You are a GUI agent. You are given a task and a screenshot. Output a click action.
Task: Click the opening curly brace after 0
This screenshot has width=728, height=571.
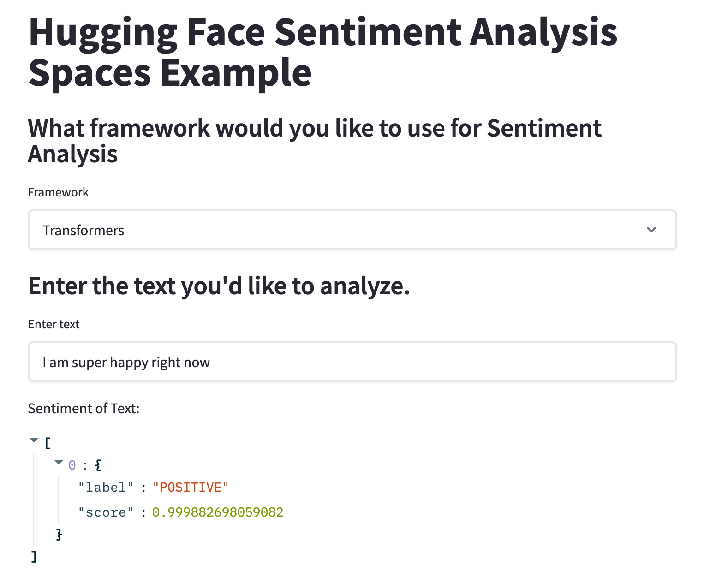98,465
